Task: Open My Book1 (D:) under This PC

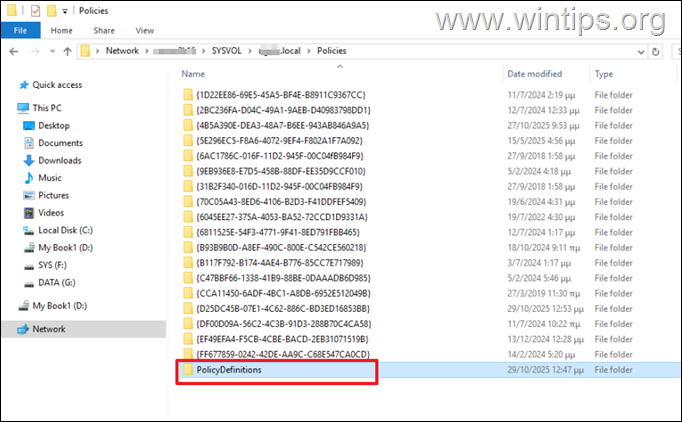Action: [x=65, y=247]
